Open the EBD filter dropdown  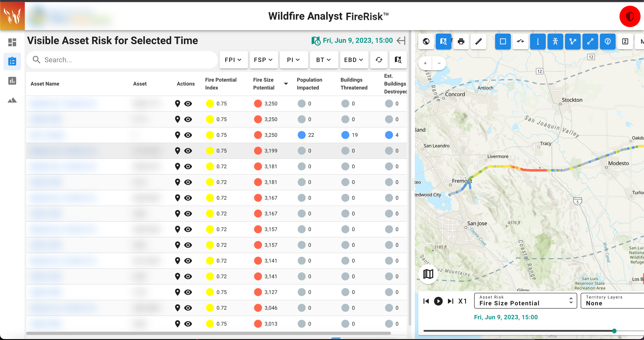tap(353, 60)
